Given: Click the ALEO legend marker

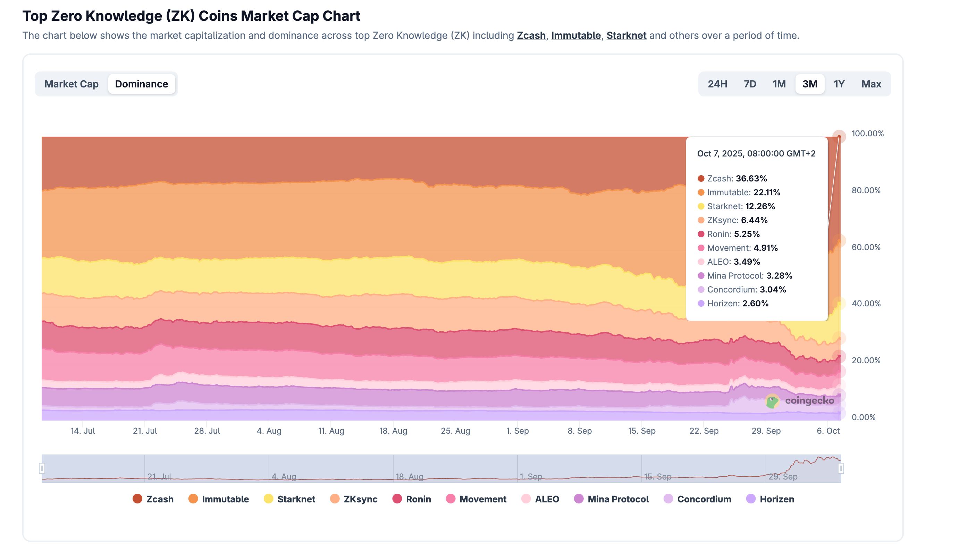Looking at the screenshot, I should (526, 499).
